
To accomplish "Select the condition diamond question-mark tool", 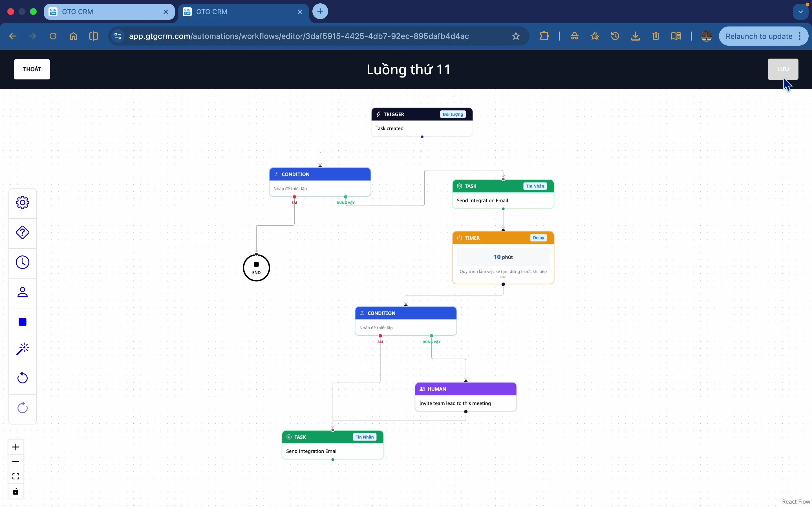I will click(x=23, y=232).
